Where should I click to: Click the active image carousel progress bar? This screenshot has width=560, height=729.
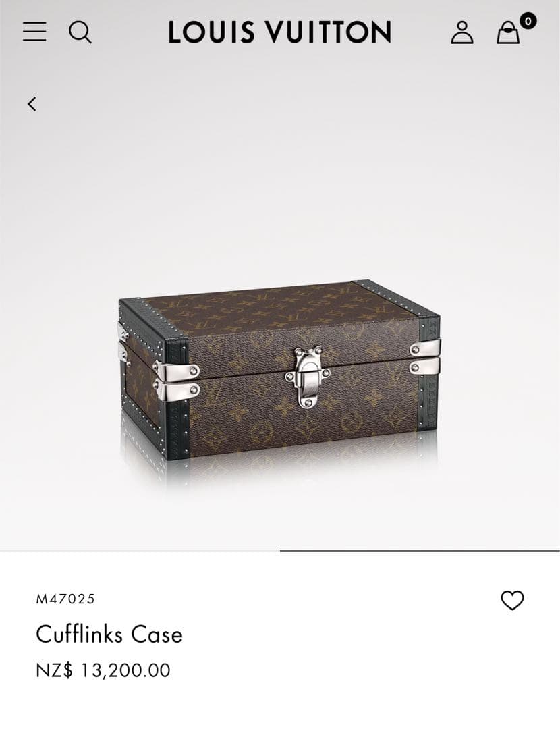(420, 551)
